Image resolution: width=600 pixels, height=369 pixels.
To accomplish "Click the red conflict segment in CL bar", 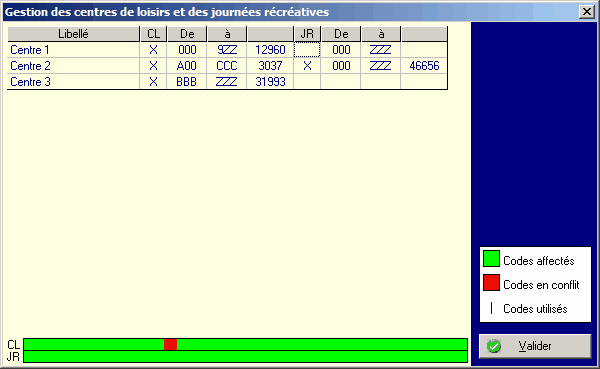I will (170, 345).
